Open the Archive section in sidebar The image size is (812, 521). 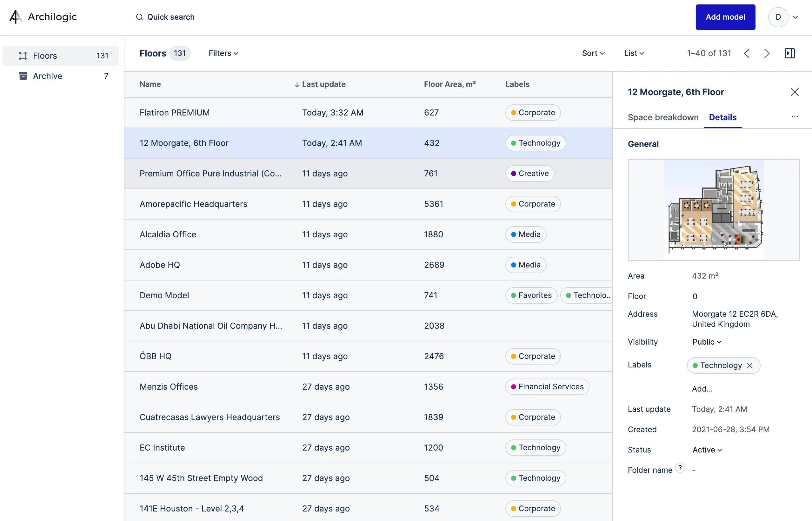[47, 76]
